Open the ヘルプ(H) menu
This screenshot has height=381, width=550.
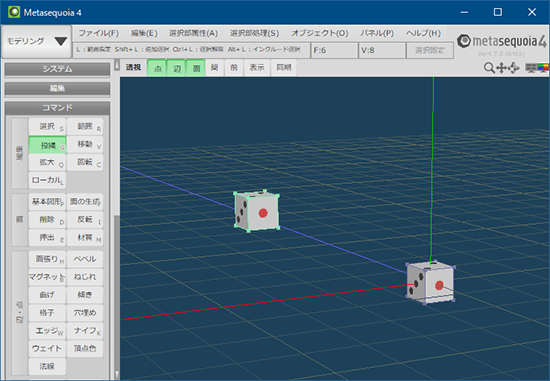[423, 33]
